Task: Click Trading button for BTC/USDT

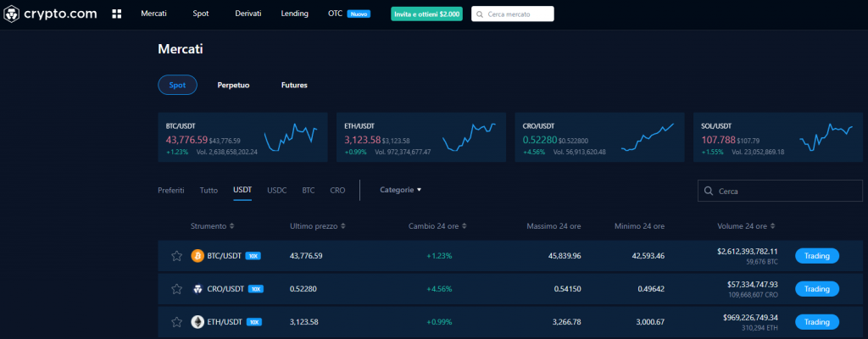Action: pos(817,256)
